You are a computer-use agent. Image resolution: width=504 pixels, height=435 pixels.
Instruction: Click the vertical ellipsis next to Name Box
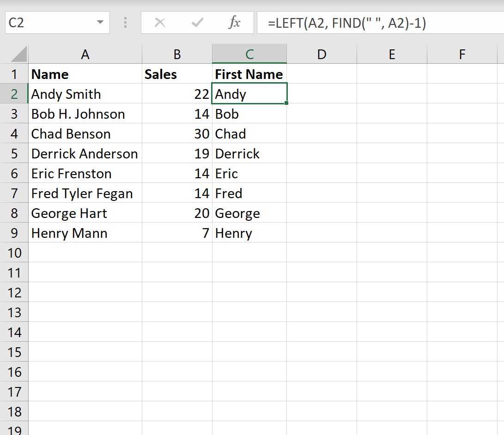point(125,22)
